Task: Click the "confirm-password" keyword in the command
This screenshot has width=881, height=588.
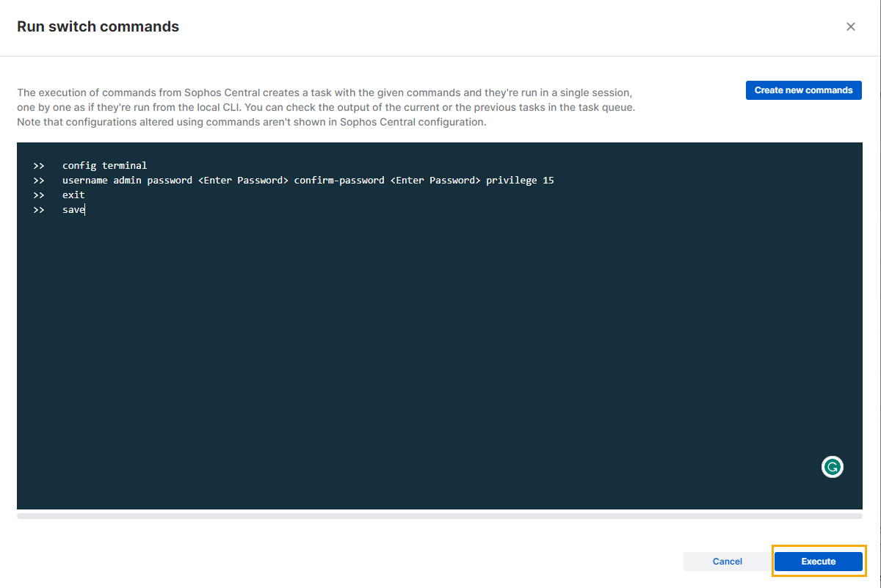Action: 338,181
